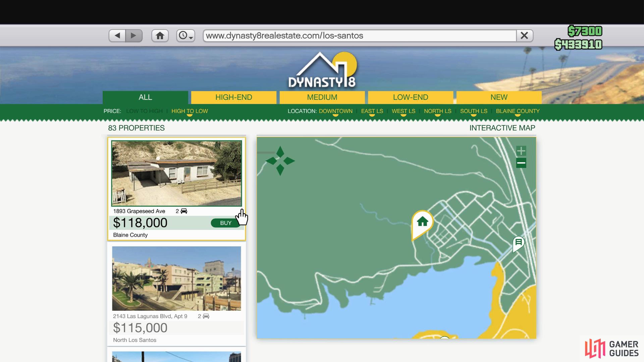Click the INTERACTIVE MAP heading
This screenshot has height=362, width=644.
point(502,128)
